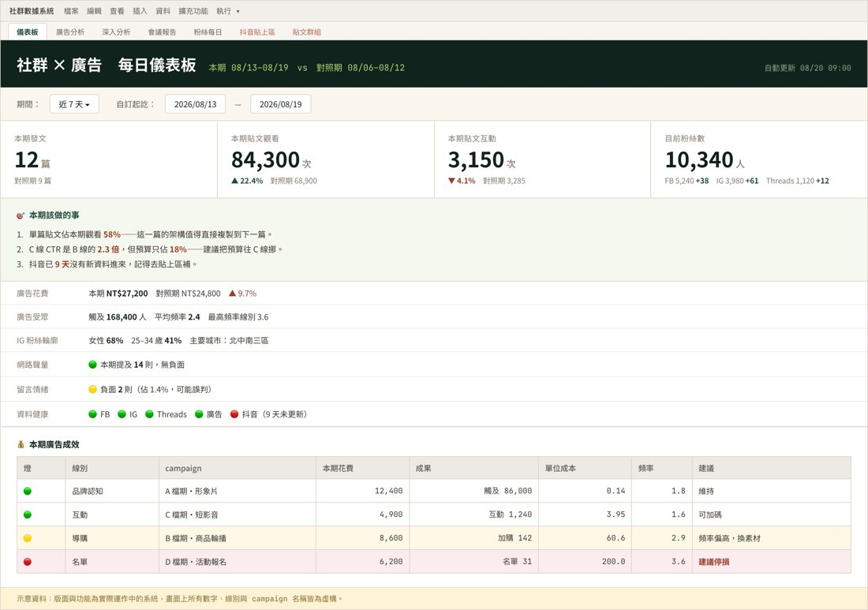Click the red up triangle next to 9.7%
The height and width of the screenshot is (610, 868).
coord(233,294)
